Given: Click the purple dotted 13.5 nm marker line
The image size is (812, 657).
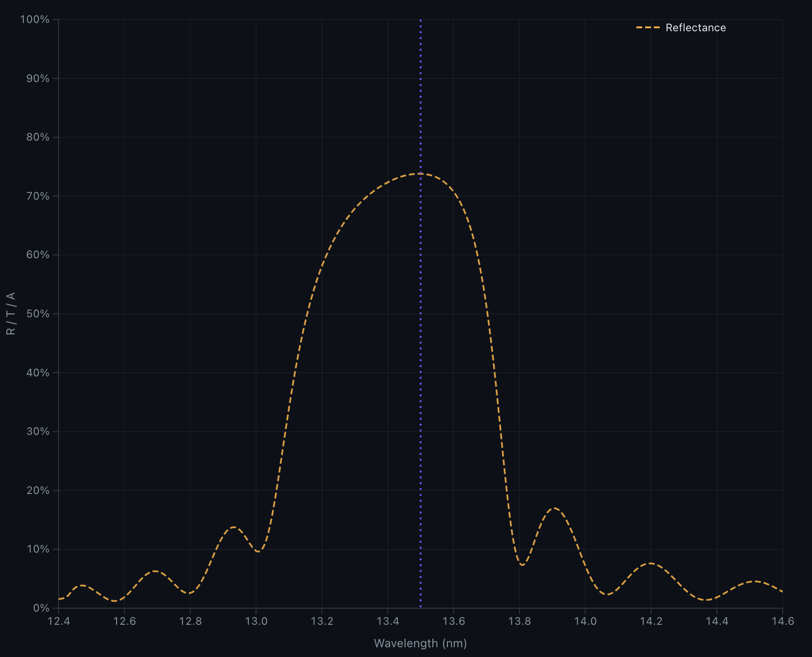Looking at the screenshot, I should tap(421, 313).
